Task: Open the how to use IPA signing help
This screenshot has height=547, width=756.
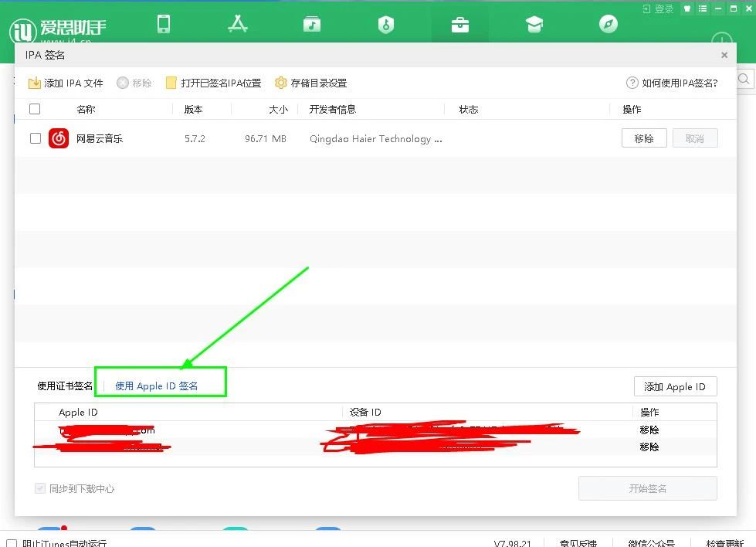Action: [x=672, y=83]
